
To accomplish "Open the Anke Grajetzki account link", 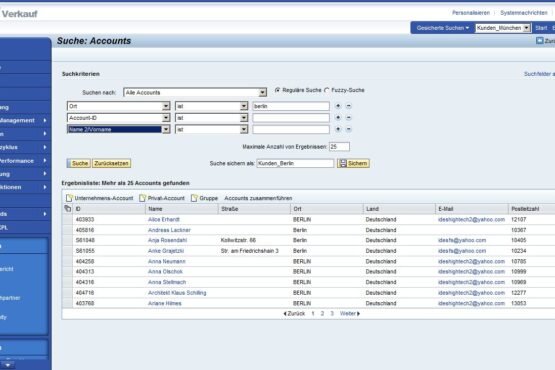I will (166, 251).
